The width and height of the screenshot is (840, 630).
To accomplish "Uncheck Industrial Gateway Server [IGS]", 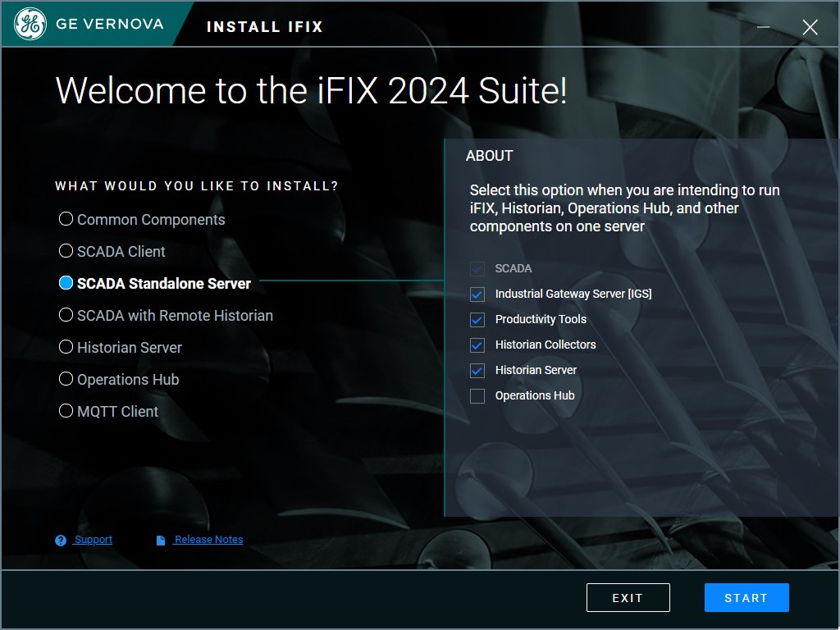I will (477, 294).
